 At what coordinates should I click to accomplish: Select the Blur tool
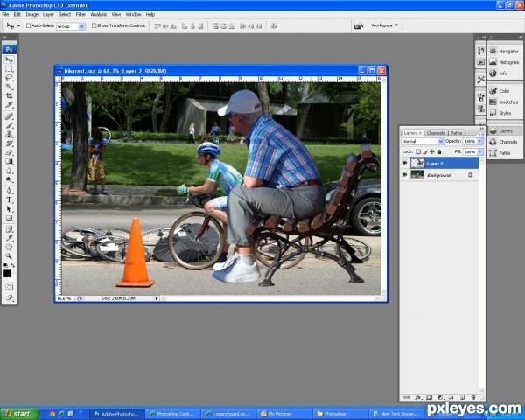(x=9, y=171)
